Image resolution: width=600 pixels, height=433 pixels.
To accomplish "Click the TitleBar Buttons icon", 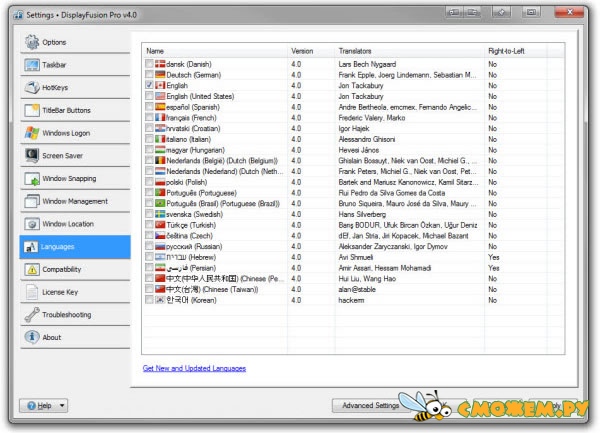I will click(x=32, y=110).
